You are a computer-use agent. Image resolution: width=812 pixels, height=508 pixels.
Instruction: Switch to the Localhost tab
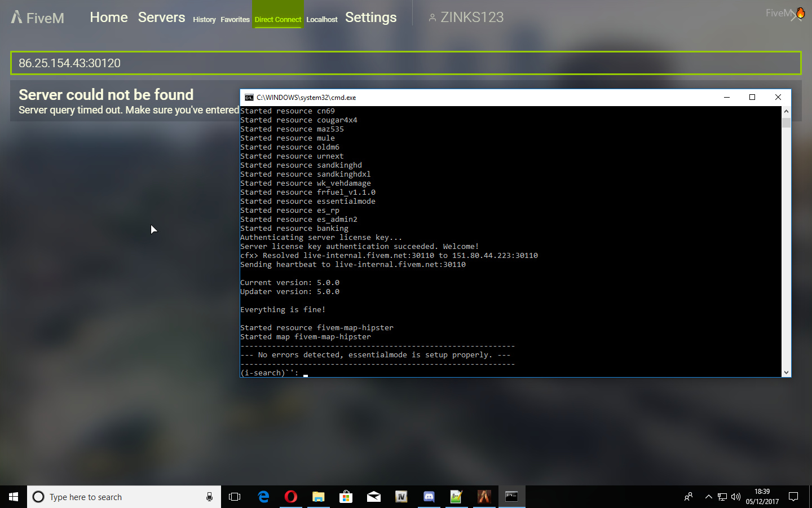(x=322, y=19)
